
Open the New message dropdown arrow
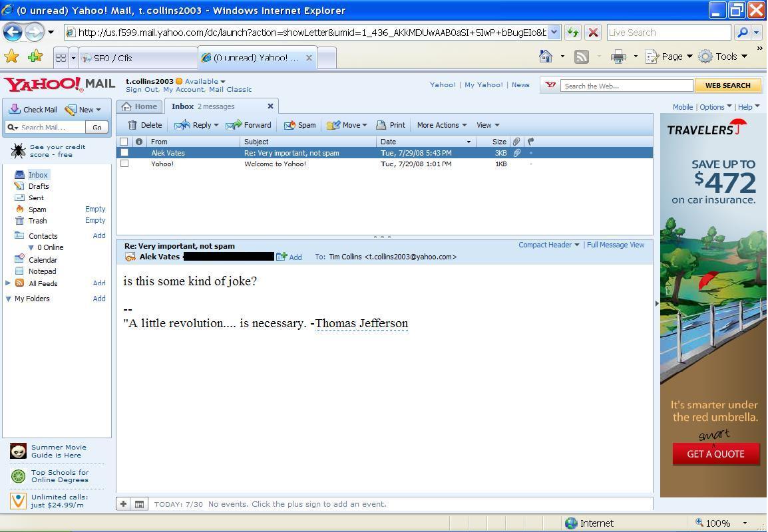coord(98,110)
